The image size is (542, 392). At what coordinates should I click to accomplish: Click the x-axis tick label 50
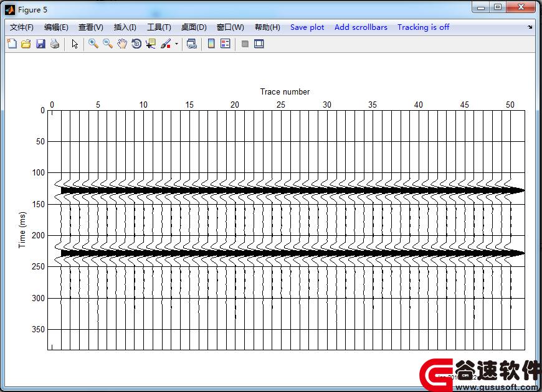pyautogui.click(x=510, y=105)
